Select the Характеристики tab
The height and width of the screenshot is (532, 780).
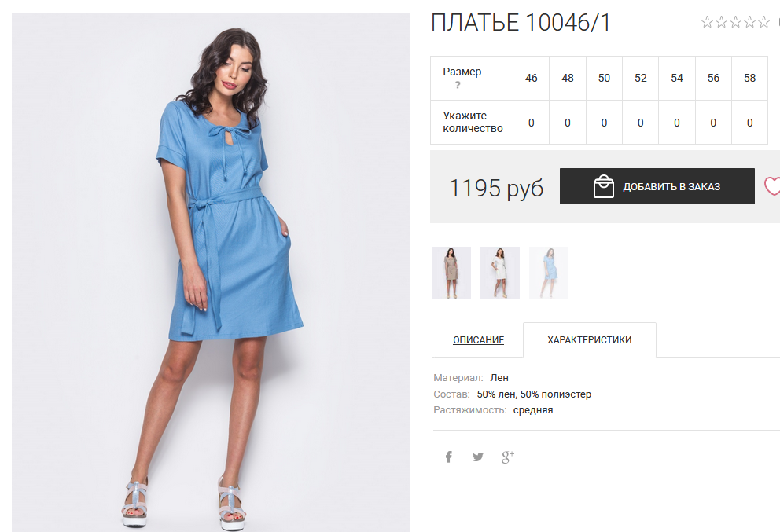(590, 340)
